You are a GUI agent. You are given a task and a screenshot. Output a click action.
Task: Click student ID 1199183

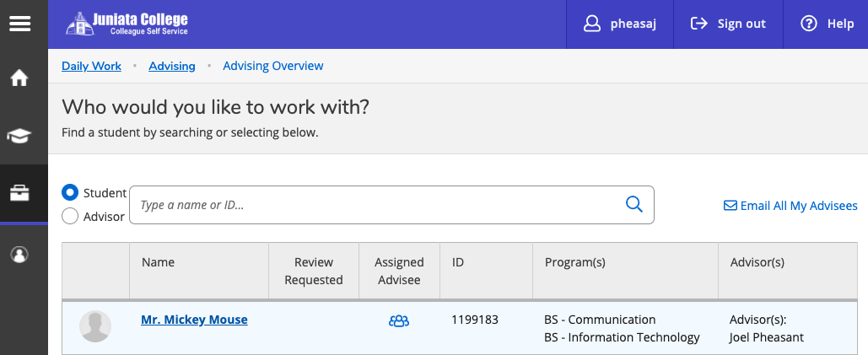point(475,320)
